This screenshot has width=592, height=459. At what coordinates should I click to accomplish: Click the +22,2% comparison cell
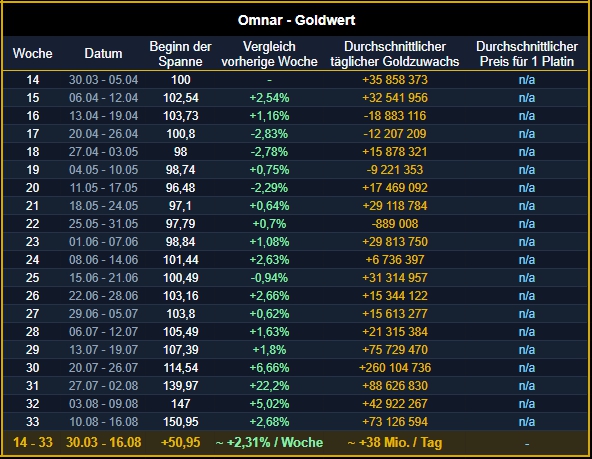269,385
